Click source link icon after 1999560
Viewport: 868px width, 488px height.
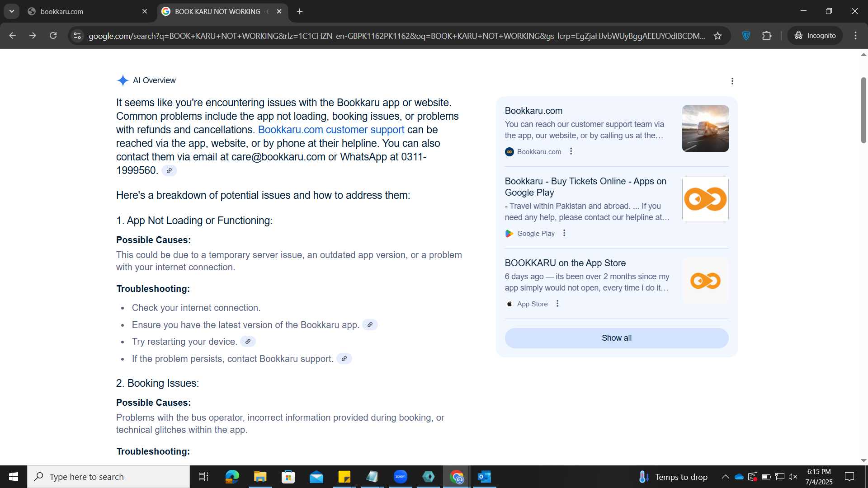pos(169,171)
